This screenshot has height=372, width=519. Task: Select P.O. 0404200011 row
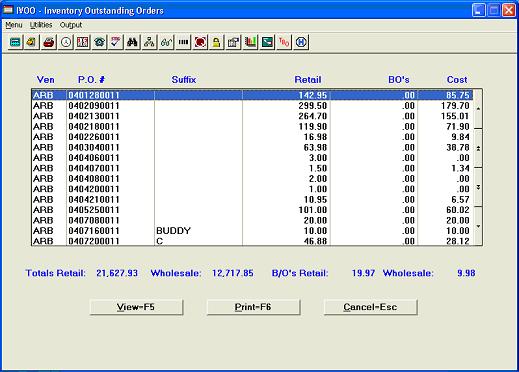pos(253,189)
